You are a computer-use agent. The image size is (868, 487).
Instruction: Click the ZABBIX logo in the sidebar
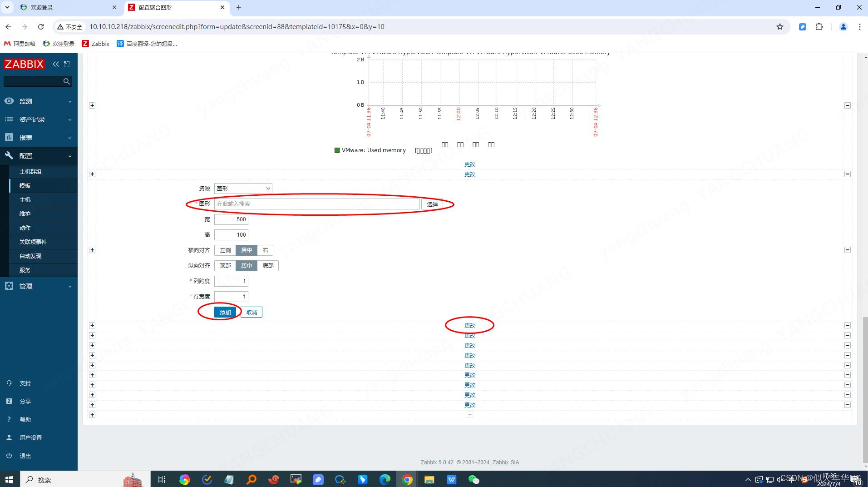[24, 64]
